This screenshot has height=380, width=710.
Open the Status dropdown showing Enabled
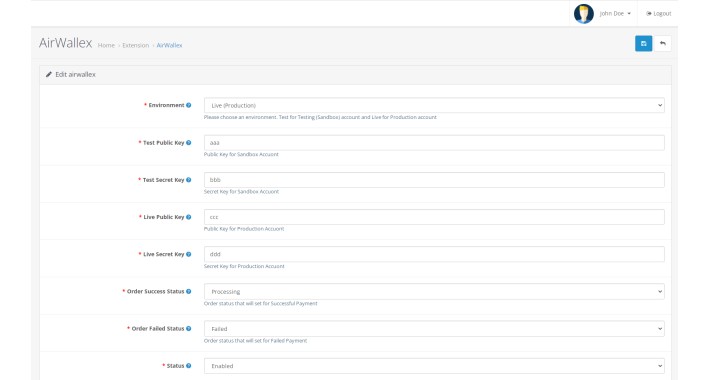[x=434, y=366]
